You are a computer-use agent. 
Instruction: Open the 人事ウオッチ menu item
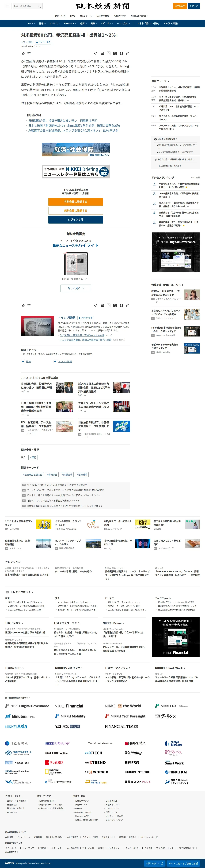click(120, 16)
